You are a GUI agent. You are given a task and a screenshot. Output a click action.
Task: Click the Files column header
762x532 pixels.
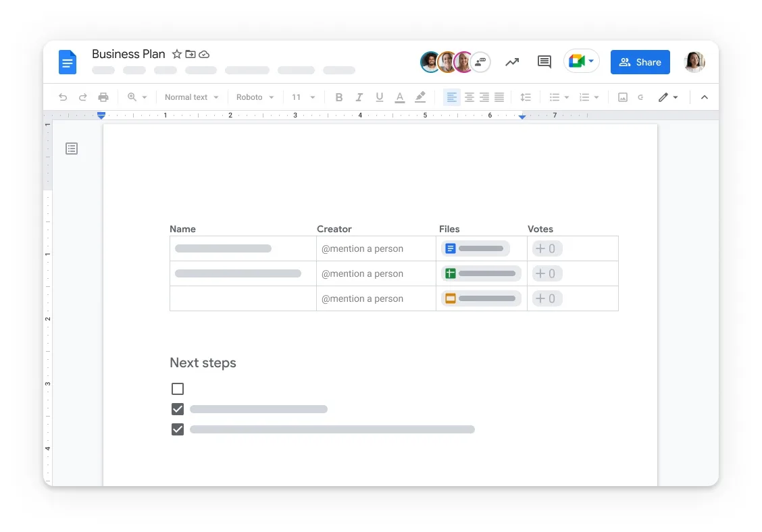pos(449,229)
